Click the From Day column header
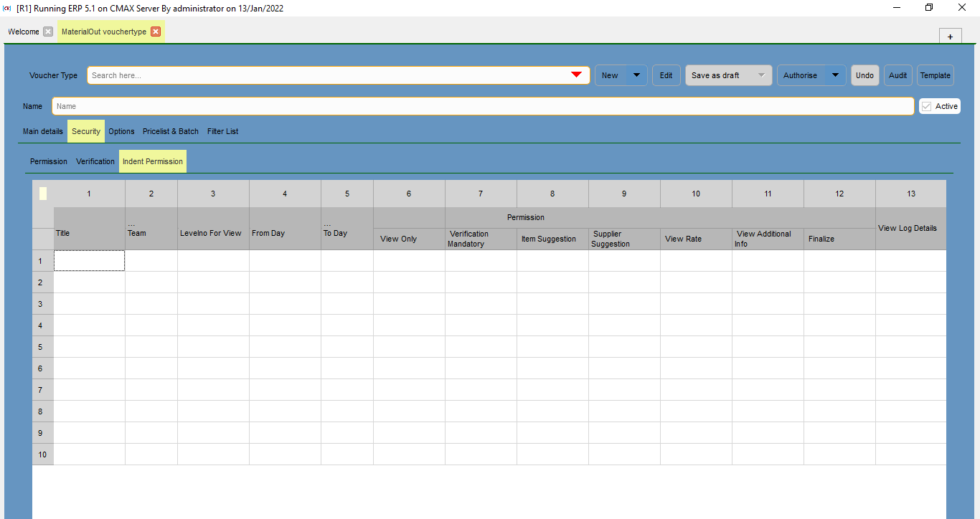The width and height of the screenshot is (980, 519). click(286, 229)
